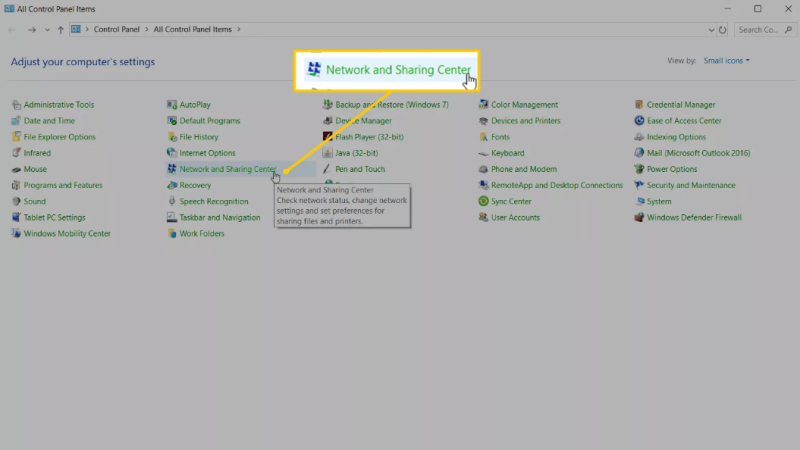Open the User Accounts link
The width and height of the screenshot is (800, 450).
pyautogui.click(x=515, y=217)
